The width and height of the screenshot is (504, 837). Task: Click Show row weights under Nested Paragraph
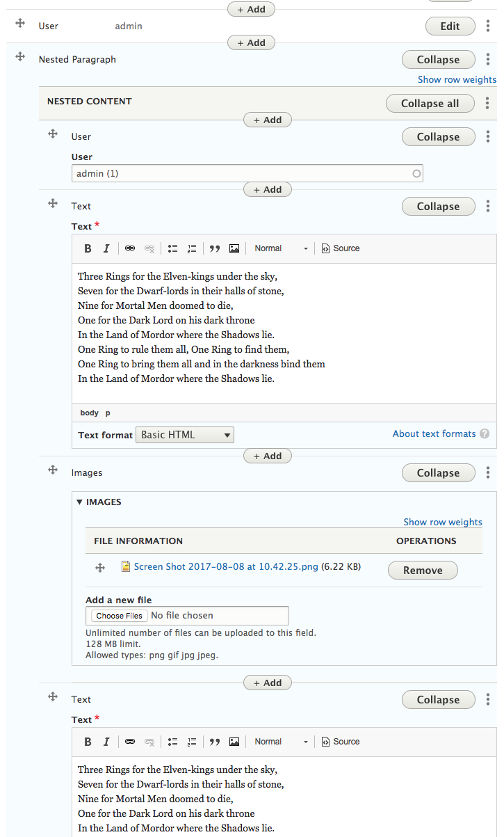[457, 79]
